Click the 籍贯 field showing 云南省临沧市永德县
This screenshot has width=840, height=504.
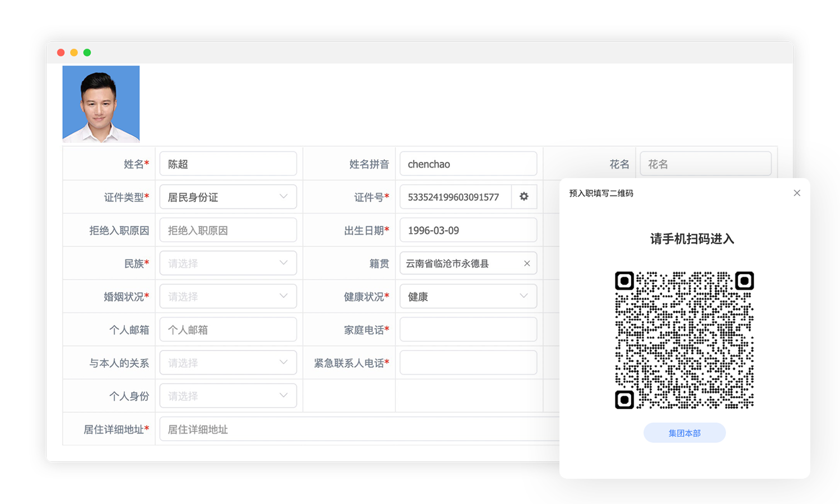coord(468,263)
